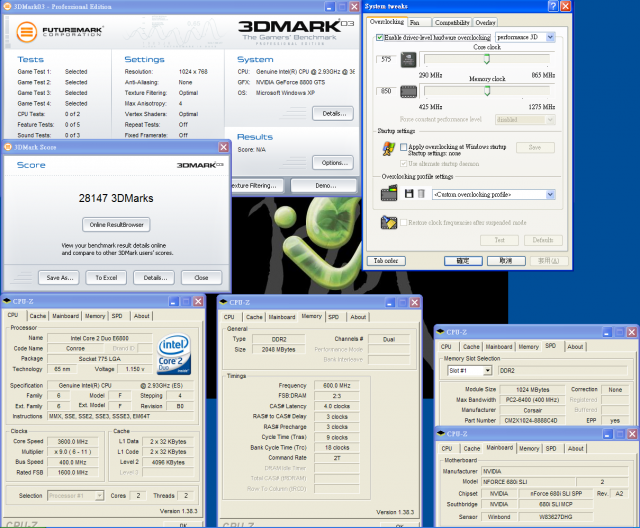Click the Tab order button
Viewport: 640px width, 528px height.
(386, 261)
